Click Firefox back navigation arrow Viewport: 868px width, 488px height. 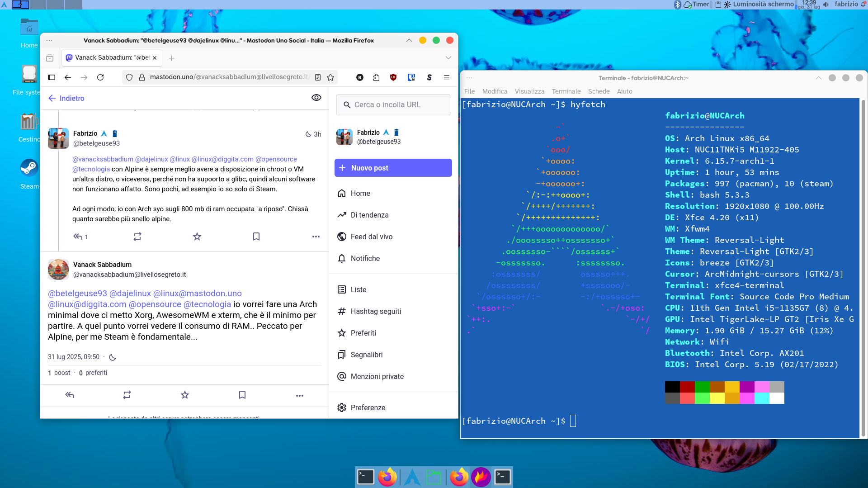point(68,77)
